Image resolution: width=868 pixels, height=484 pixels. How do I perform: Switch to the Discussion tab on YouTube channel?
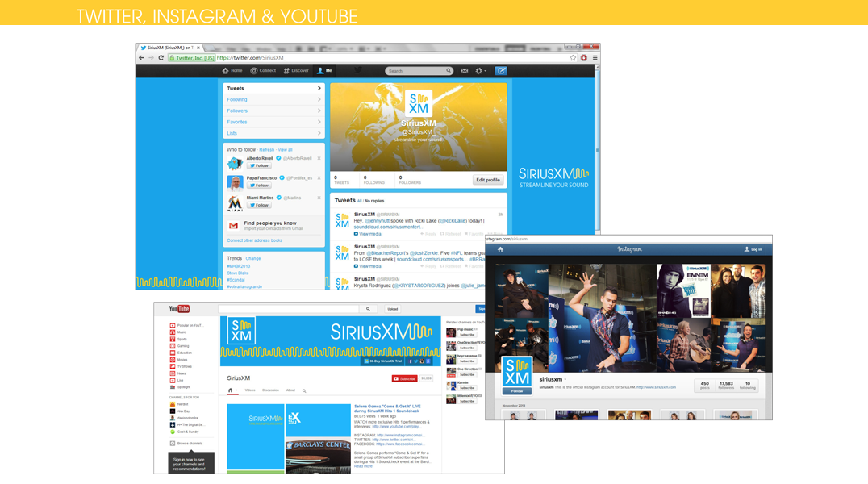271,390
